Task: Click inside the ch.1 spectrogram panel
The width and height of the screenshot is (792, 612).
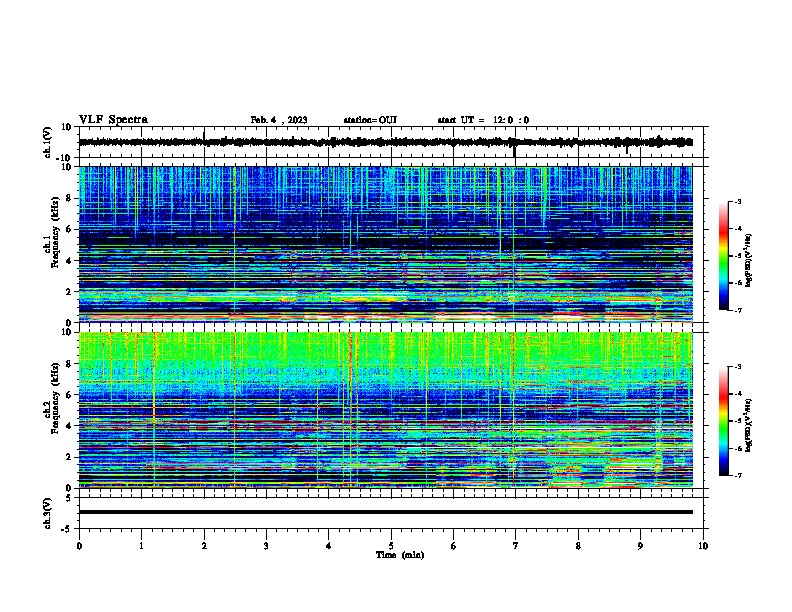Action: coord(386,244)
